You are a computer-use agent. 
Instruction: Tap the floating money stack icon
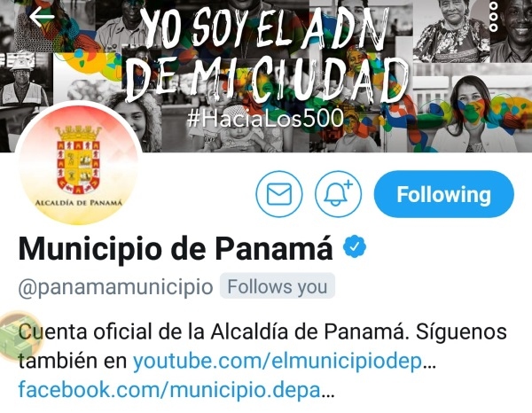pos(18,335)
